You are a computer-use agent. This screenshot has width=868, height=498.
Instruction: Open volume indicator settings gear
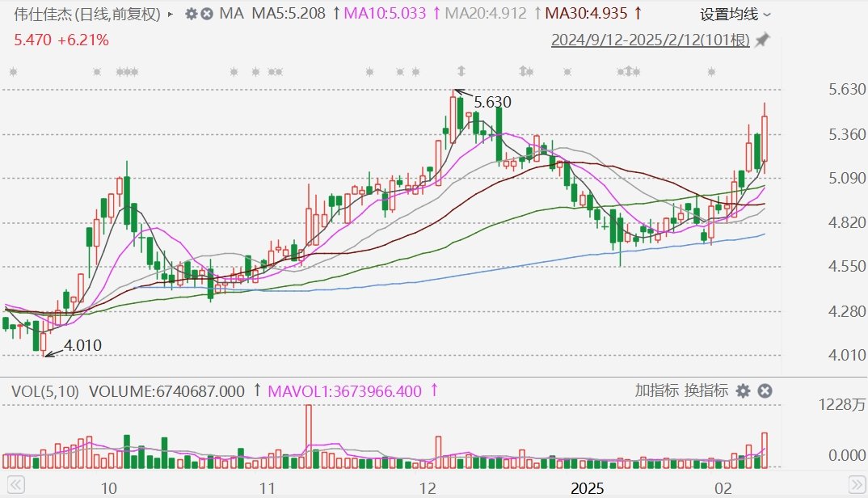pyautogui.click(x=743, y=391)
